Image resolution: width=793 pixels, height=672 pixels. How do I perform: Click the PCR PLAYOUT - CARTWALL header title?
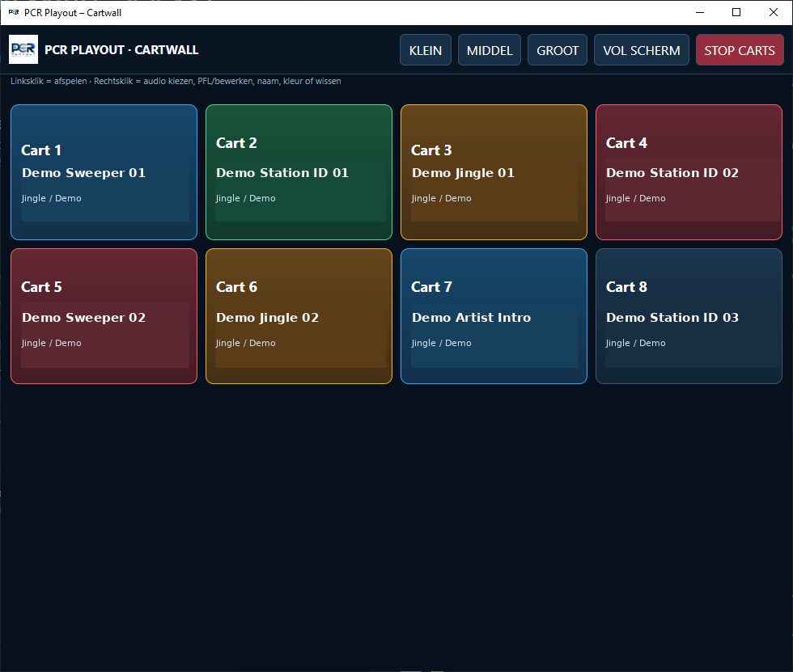(x=121, y=50)
